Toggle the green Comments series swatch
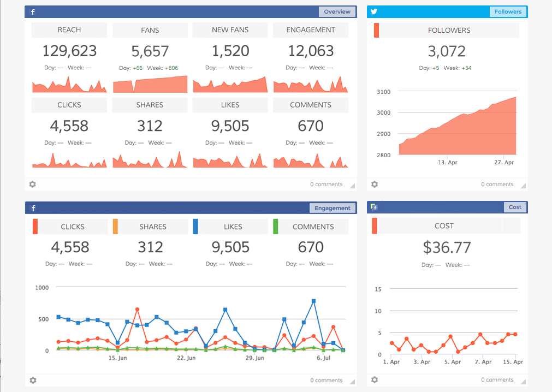 pyautogui.click(x=275, y=227)
